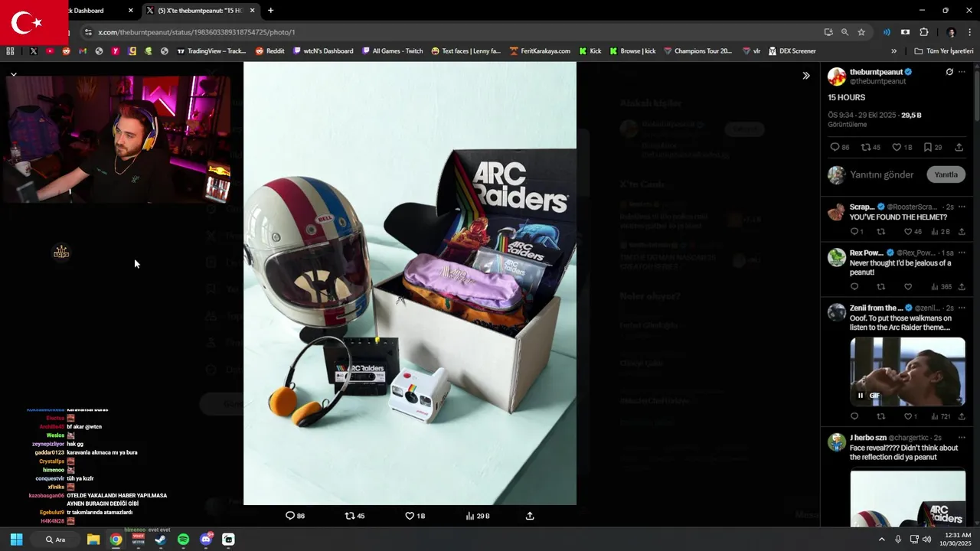Click the site information icon in address bar

[88, 32]
